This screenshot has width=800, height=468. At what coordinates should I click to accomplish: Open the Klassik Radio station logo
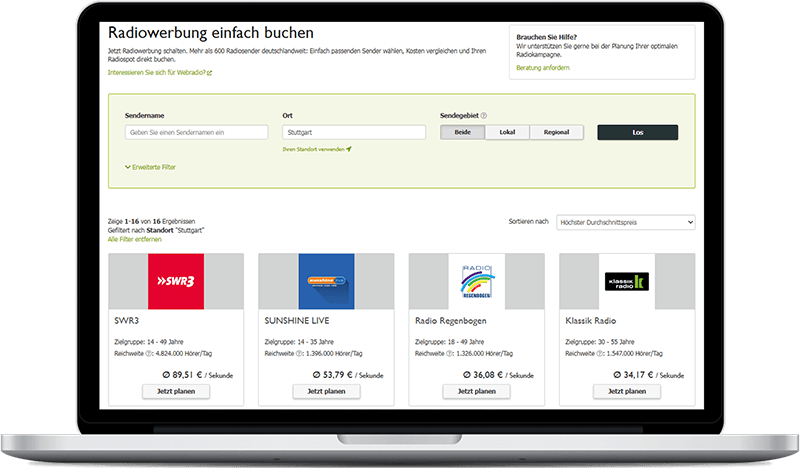click(627, 281)
